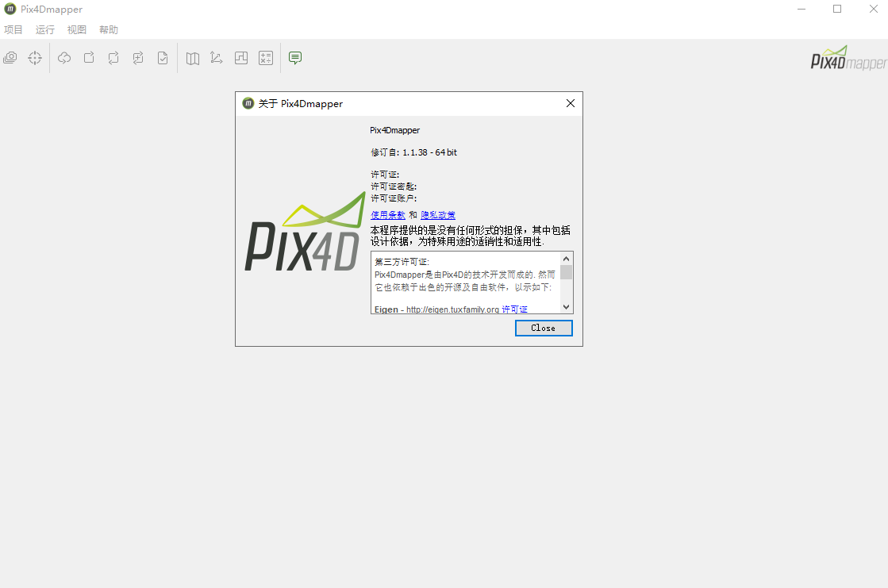
Task: Click the rematch arrows with plus icon
Action: [x=138, y=58]
